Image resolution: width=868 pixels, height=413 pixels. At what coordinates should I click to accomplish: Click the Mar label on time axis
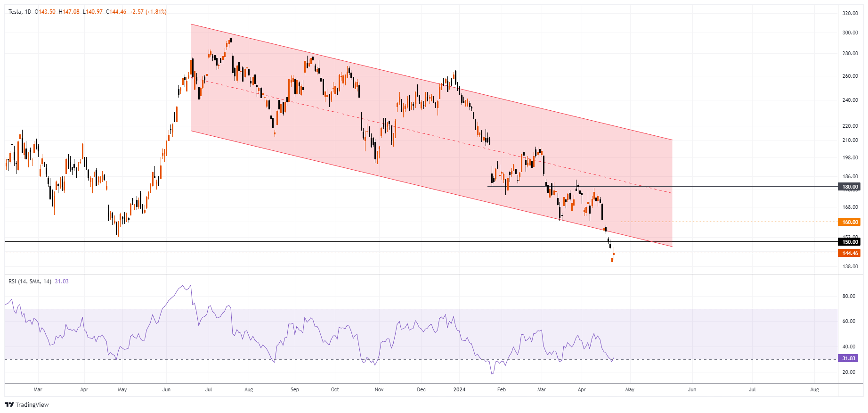[38, 389]
